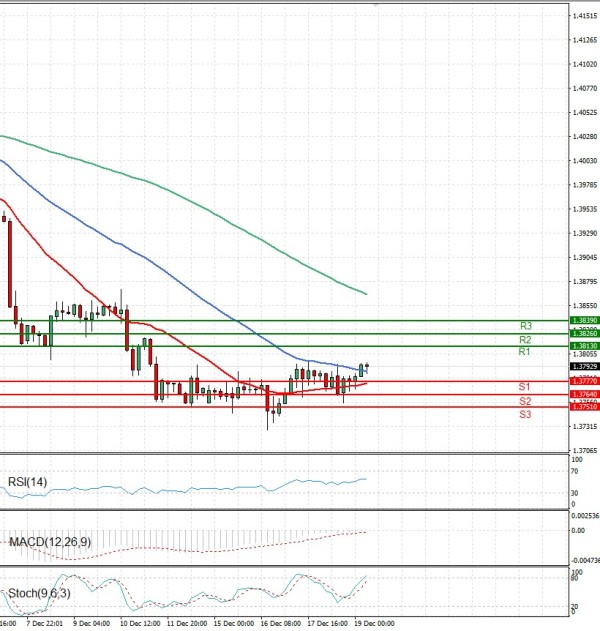The image size is (600, 631).
Task: Select the 1.37770 red price tag
Action: point(584,381)
